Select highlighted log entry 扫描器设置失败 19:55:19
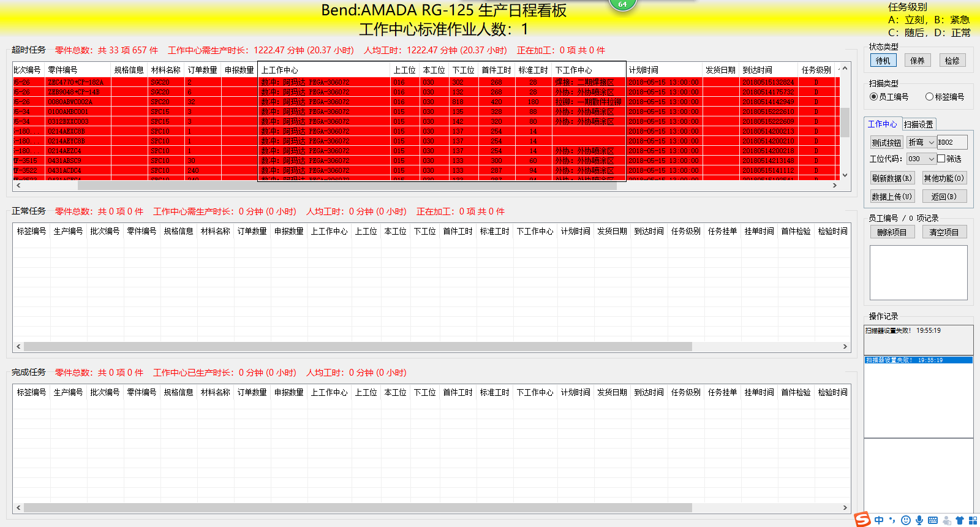Screen dimensions: 980x527 pos(918,360)
